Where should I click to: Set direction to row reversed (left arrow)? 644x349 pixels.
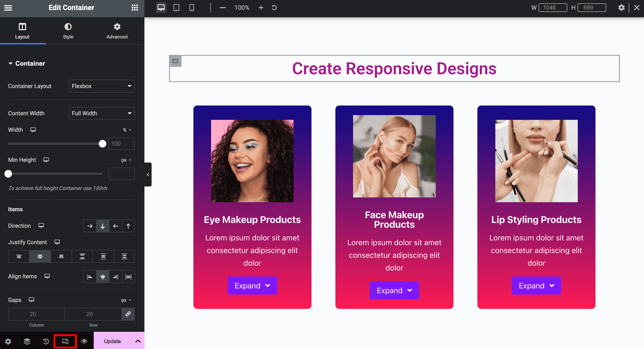[115, 226]
